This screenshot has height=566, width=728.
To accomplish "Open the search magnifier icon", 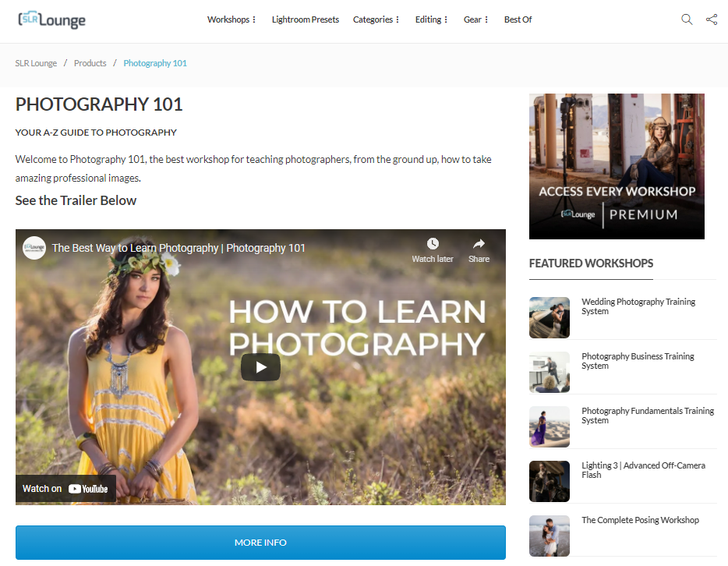I will pyautogui.click(x=687, y=19).
